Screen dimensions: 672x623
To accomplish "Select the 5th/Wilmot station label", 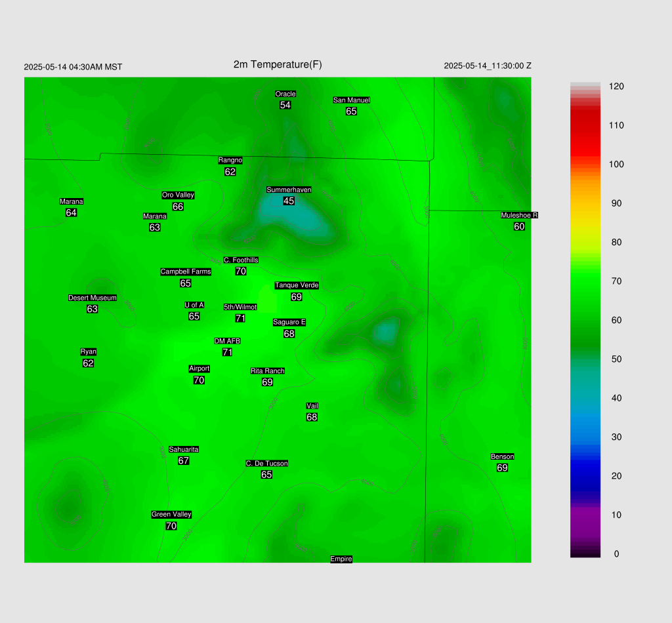I will coord(240,308).
